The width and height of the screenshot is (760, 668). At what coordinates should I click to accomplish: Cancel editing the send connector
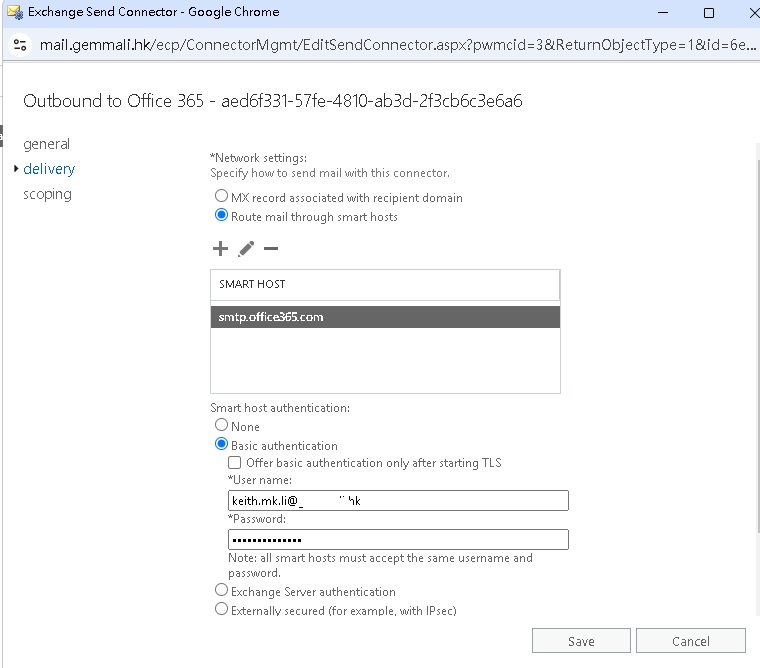[691, 641]
